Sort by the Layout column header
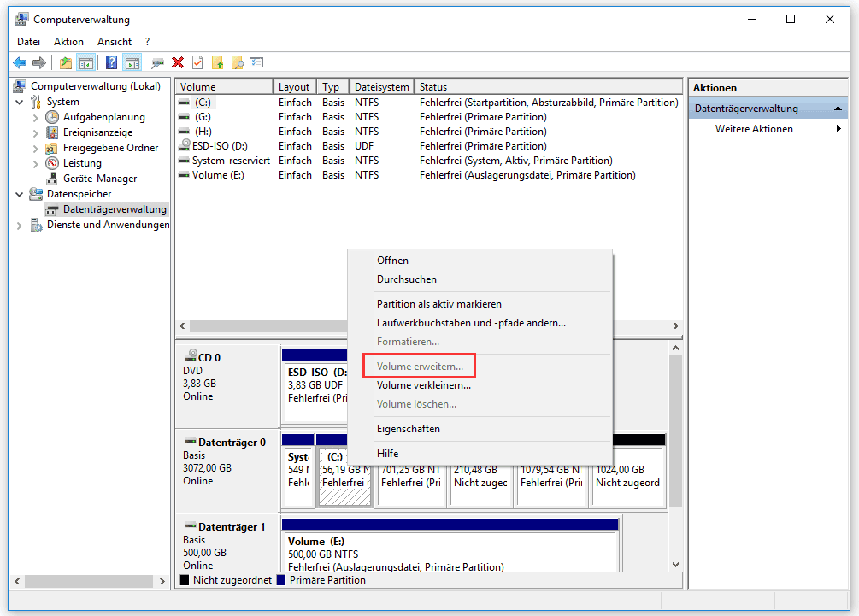 295,87
